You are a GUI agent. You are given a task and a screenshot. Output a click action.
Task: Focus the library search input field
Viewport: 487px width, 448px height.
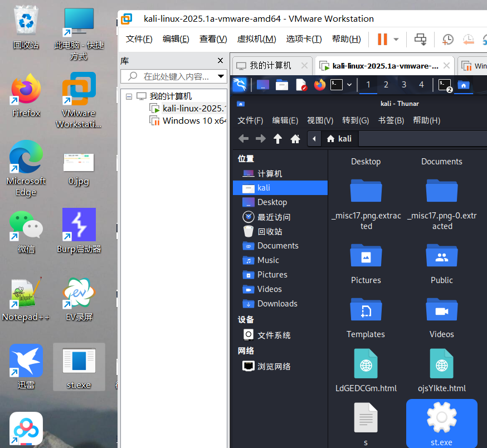(170, 76)
